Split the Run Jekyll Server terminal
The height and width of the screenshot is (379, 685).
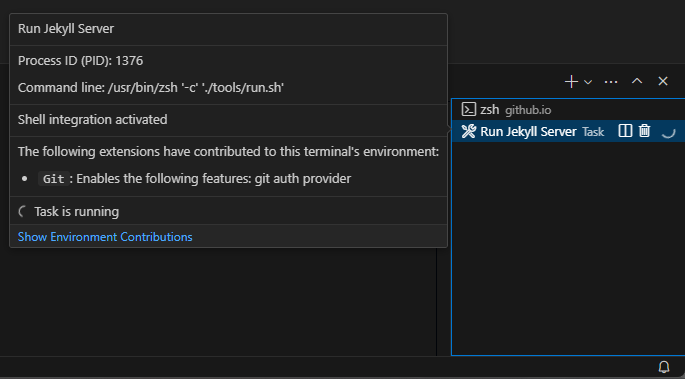[625, 131]
